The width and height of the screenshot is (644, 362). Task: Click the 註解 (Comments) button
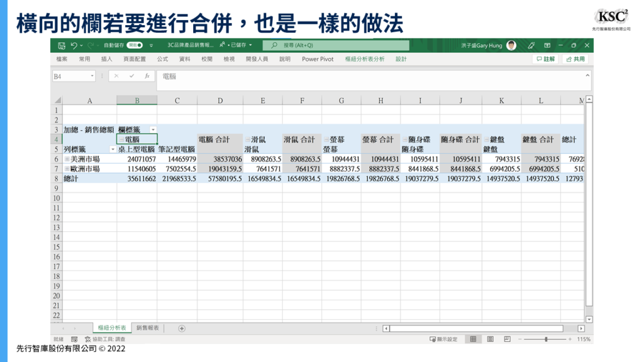[545, 59]
